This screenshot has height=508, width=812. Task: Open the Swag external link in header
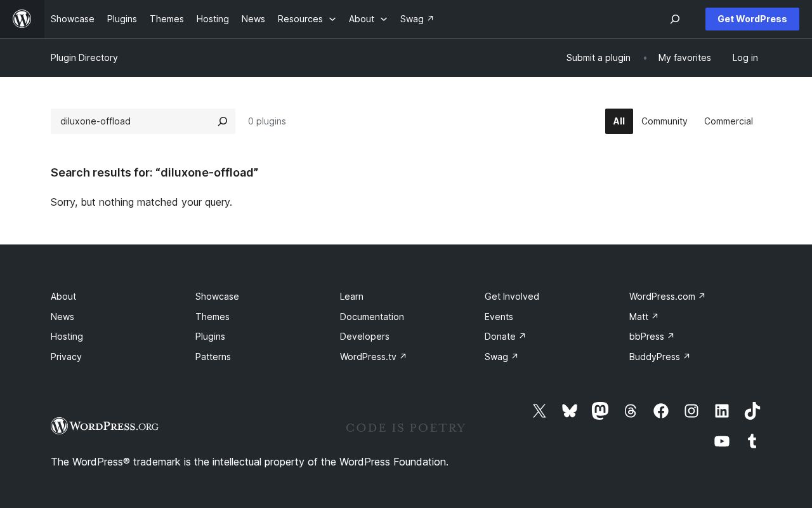417,19
